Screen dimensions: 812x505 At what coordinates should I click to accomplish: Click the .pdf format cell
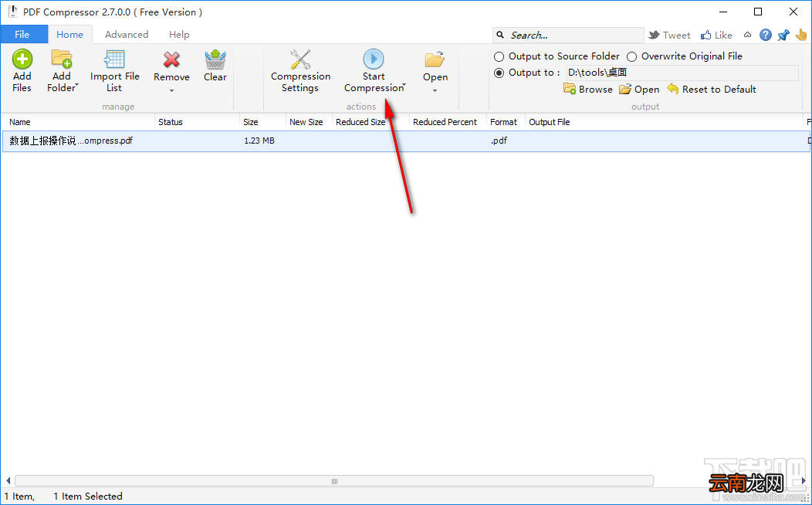(x=499, y=141)
